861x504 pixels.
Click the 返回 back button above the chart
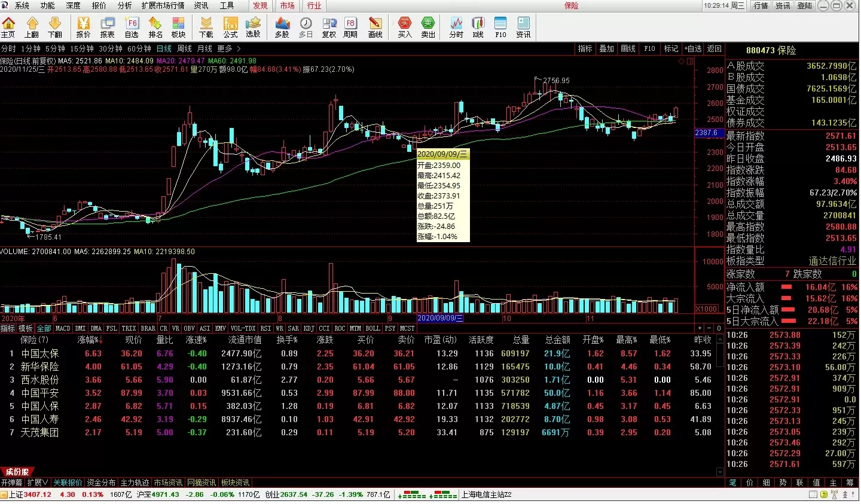tap(714, 48)
